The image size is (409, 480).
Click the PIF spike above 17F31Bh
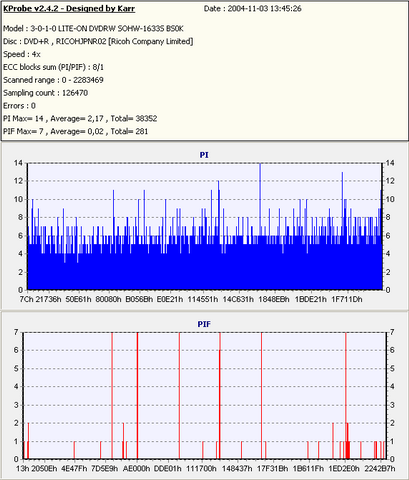(x=261, y=396)
